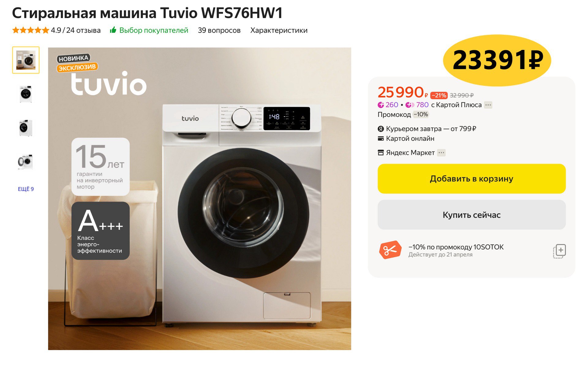The image size is (588, 366).
Task: Click the star rating icons
Action: click(30, 30)
